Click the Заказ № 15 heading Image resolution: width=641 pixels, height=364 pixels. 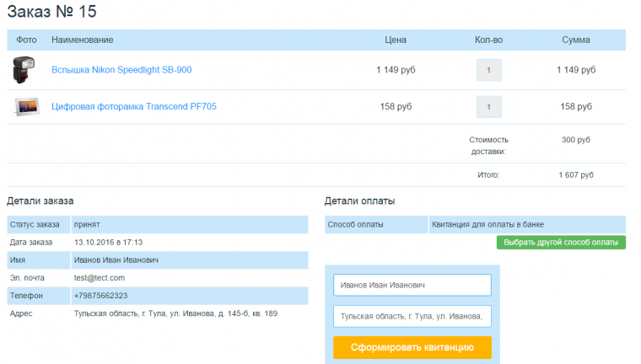tap(51, 12)
